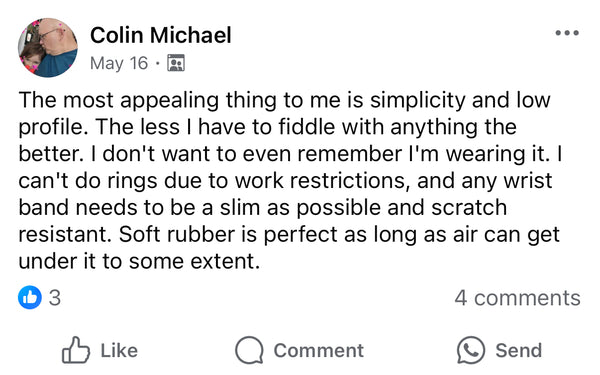Toggle the Like text label

(119, 351)
